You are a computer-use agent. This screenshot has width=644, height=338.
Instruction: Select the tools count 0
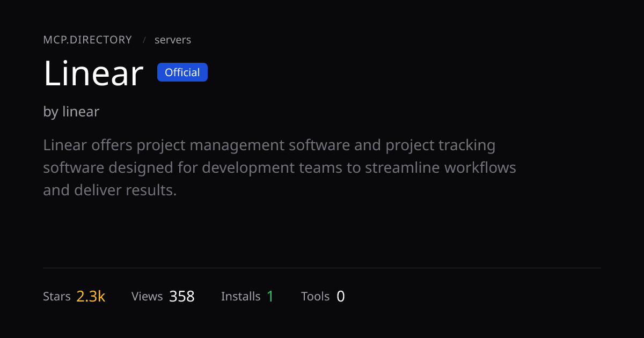pyautogui.click(x=341, y=296)
